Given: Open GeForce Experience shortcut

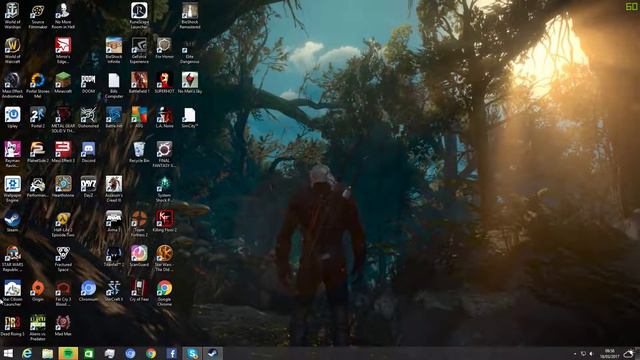Looking at the screenshot, I should pyautogui.click(x=139, y=51).
